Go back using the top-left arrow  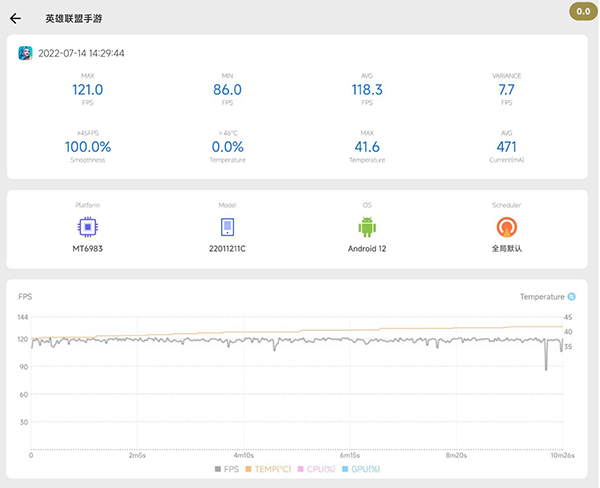click(15, 18)
